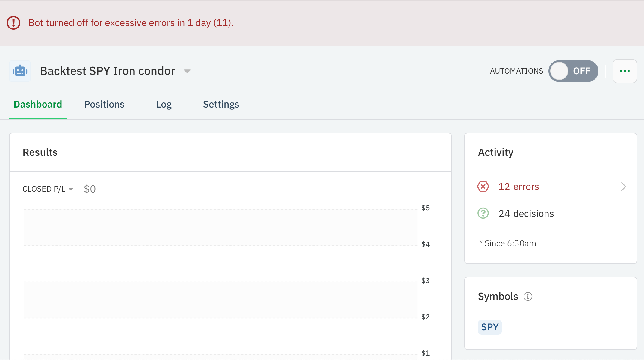Click the dropdown caret beside CLOSED P/L
644x360 pixels.
pos(71,189)
